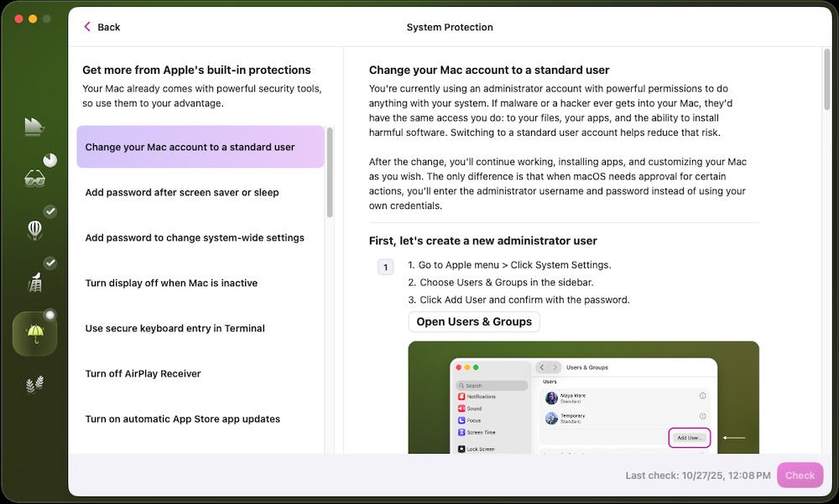Click the recommendations list scrollbar

tap(330, 172)
